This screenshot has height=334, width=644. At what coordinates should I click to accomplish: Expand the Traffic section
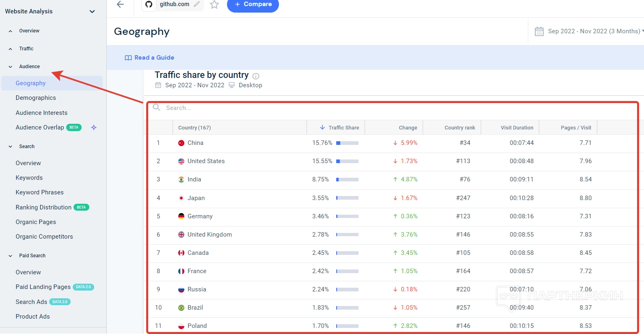(x=11, y=49)
